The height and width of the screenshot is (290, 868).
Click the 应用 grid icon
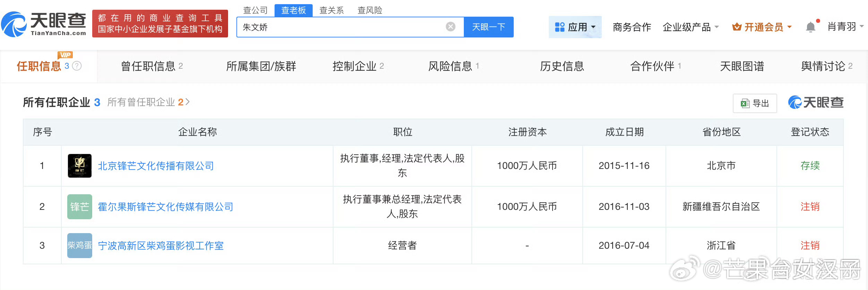(x=559, y=27)
